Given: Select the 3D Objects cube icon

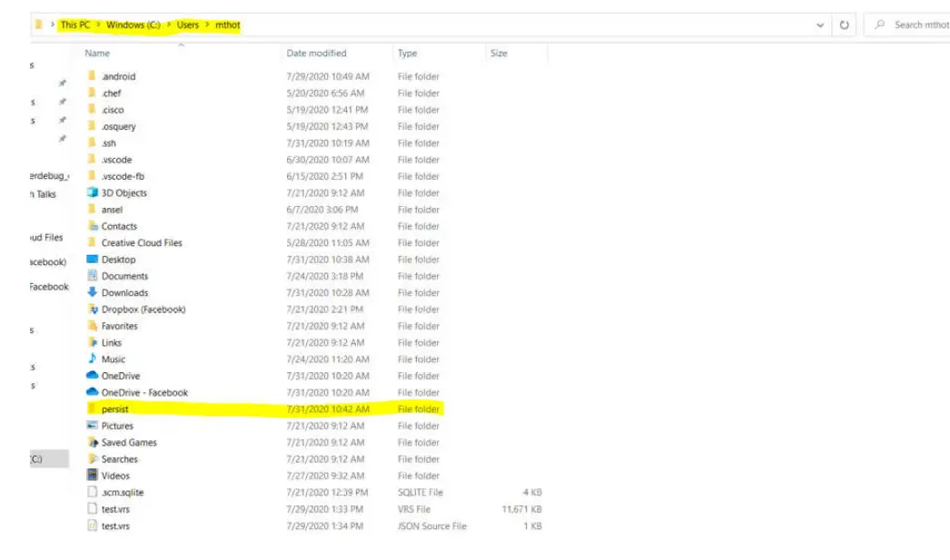Looking at the screenshot, I should tap(92, 192).
